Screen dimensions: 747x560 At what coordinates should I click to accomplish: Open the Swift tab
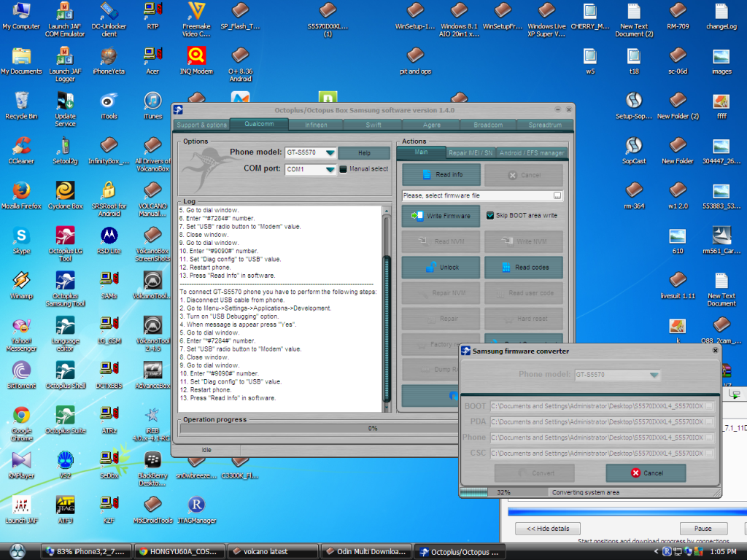[373, 125]
